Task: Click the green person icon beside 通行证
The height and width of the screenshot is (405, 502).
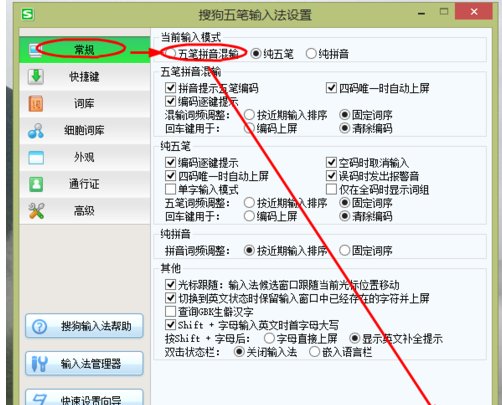Action: 36,184
